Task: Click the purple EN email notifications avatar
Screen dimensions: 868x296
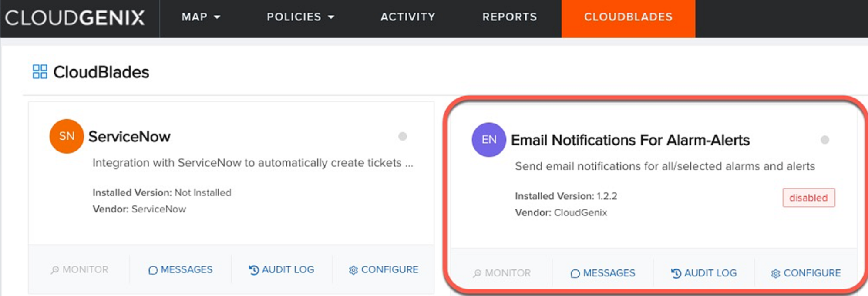Action: click(488, 140)
